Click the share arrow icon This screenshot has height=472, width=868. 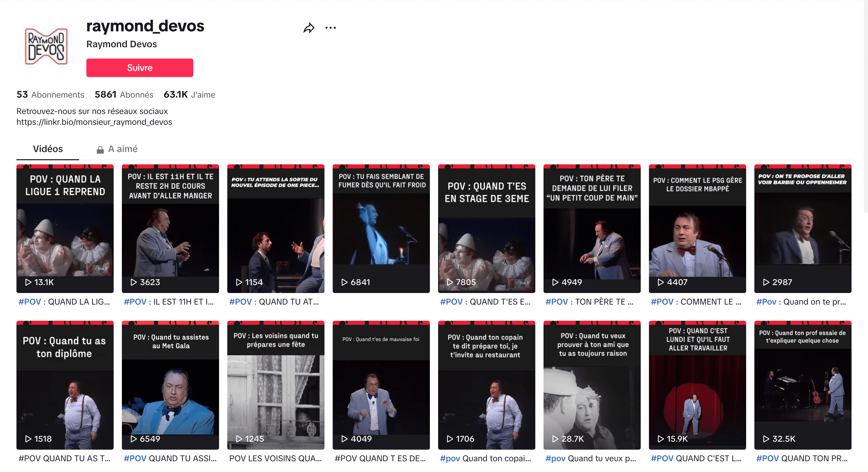tap(309, 28)
